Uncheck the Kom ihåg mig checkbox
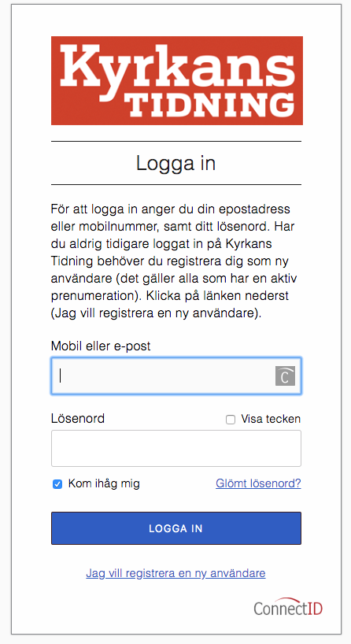Image resolution: width=351 pixels, height=644 pixels. pos(57,484)
